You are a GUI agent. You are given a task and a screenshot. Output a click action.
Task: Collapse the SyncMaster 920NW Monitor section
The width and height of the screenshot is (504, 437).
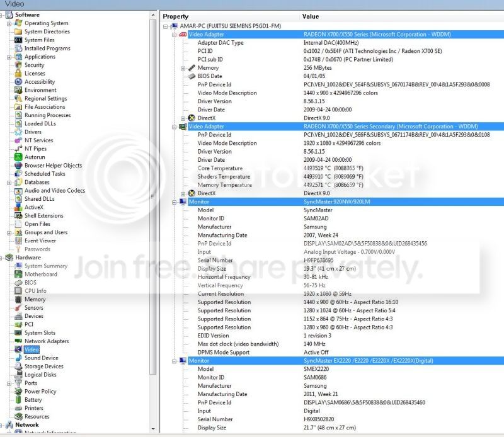coord(174,202)
